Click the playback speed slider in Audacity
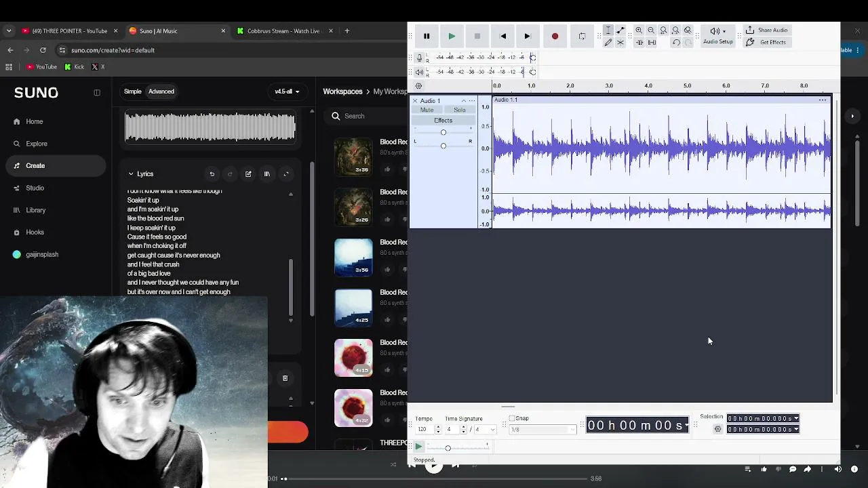The height and width of the screenshot is (488, 868). click(458, 447)
